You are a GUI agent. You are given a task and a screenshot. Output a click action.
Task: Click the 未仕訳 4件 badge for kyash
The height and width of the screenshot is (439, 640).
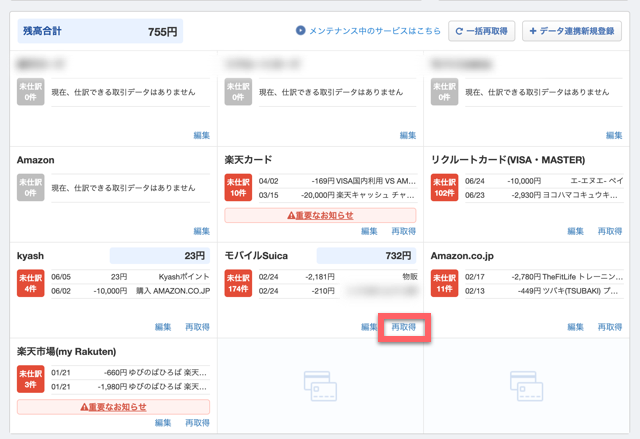point(31,283)
